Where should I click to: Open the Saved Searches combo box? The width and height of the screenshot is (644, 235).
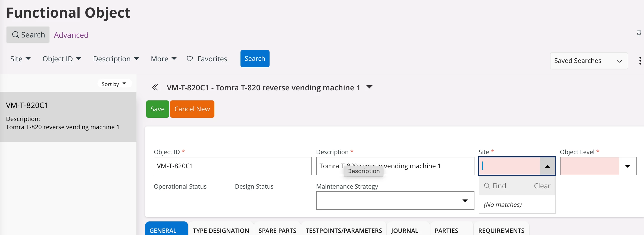click(589, 61)
